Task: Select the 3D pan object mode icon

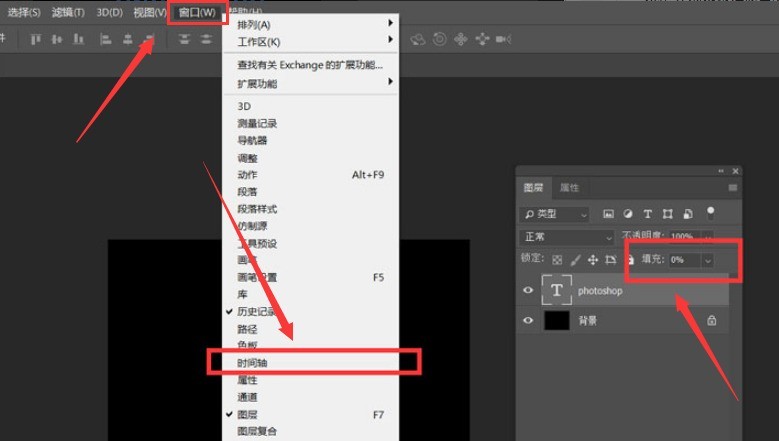Action: [461, 39]
